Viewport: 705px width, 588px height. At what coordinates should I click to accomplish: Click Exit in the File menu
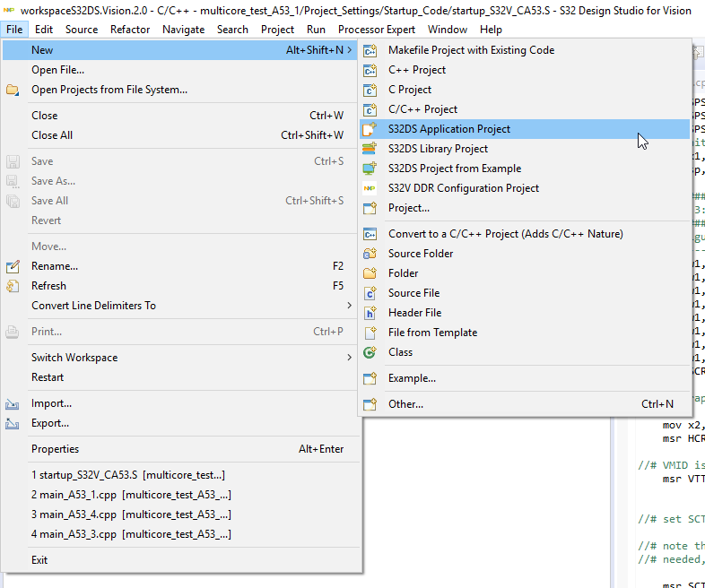[39, 560]
